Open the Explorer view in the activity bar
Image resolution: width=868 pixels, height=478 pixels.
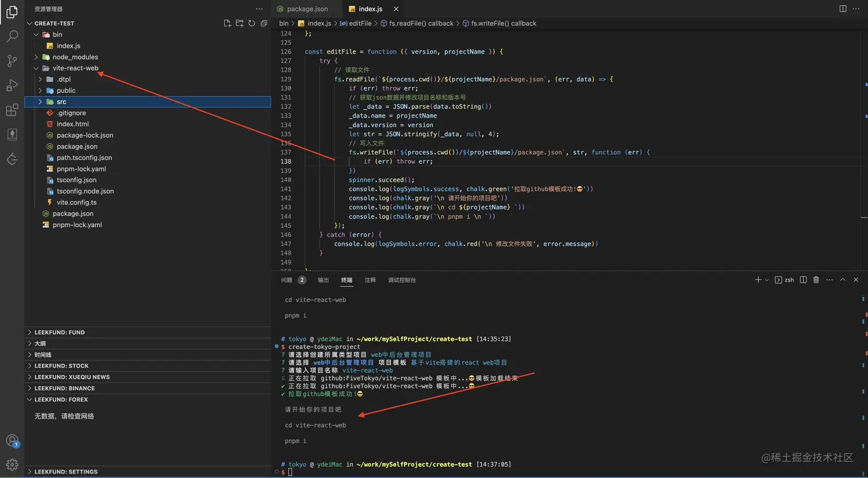click(12, 11)
